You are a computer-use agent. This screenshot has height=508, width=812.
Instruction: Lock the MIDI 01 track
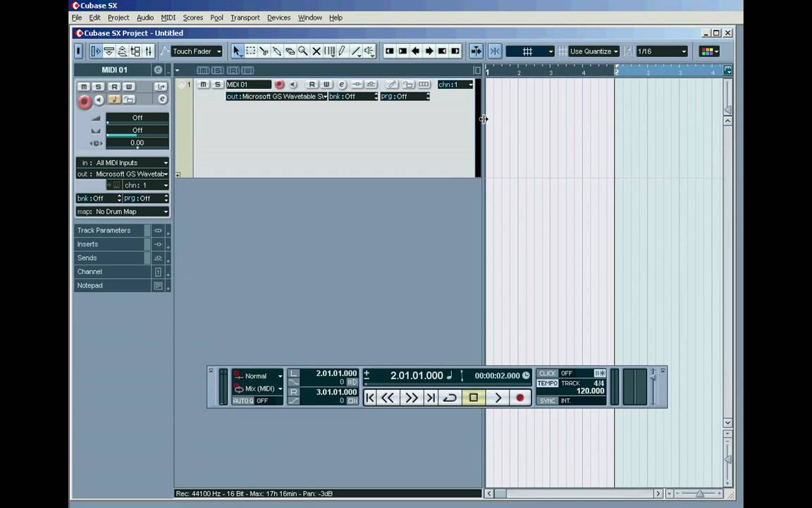408,85
